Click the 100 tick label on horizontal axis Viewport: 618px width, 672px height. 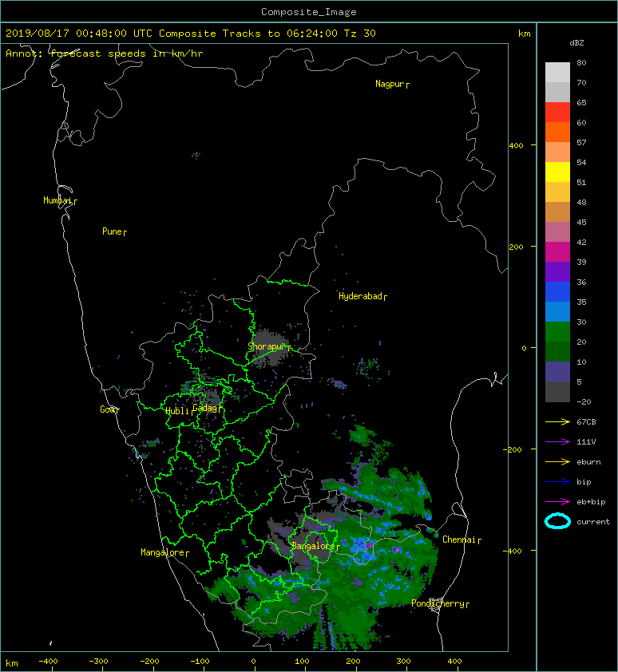(302, 662)
